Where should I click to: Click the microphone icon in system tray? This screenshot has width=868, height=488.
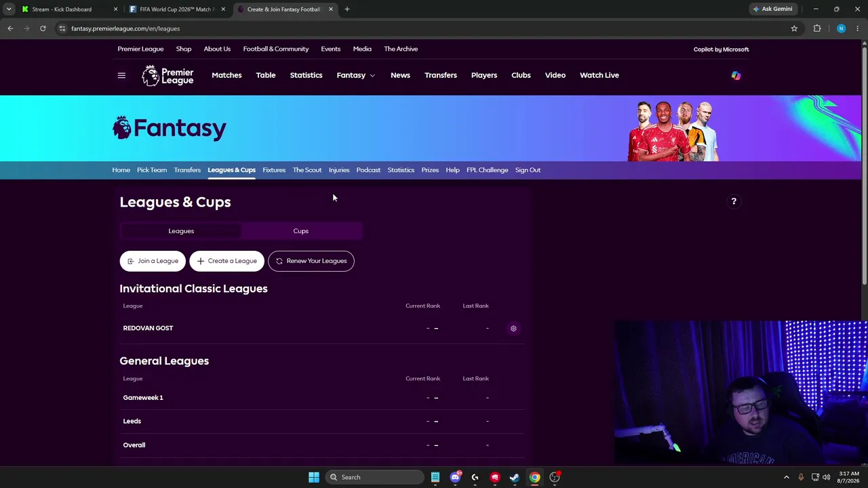coord(801,477)
